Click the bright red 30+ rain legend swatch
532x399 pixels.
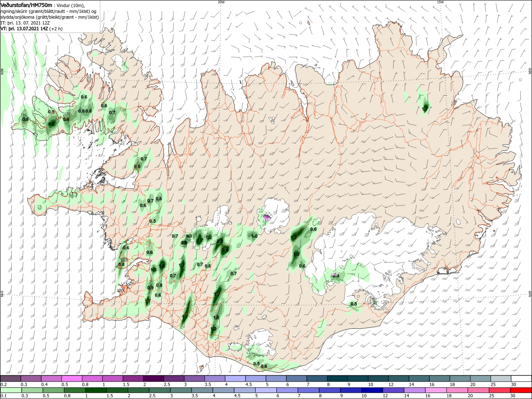(x=522, y=390)
